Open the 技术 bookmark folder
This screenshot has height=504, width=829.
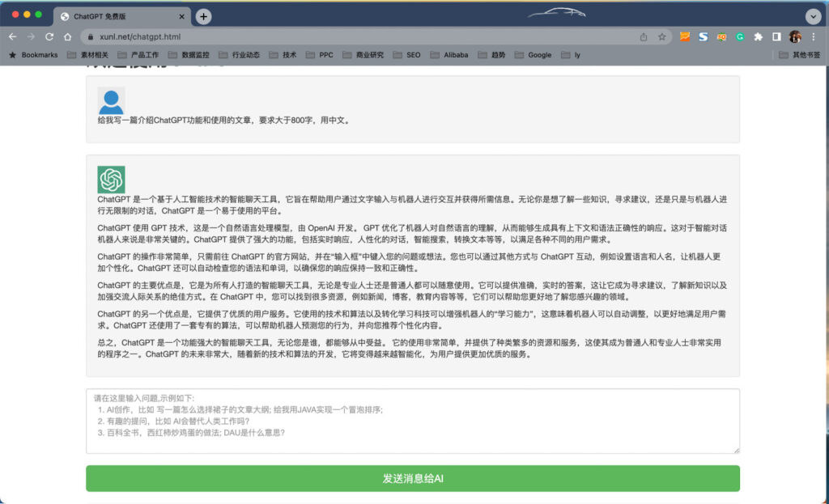pos(283,55)
